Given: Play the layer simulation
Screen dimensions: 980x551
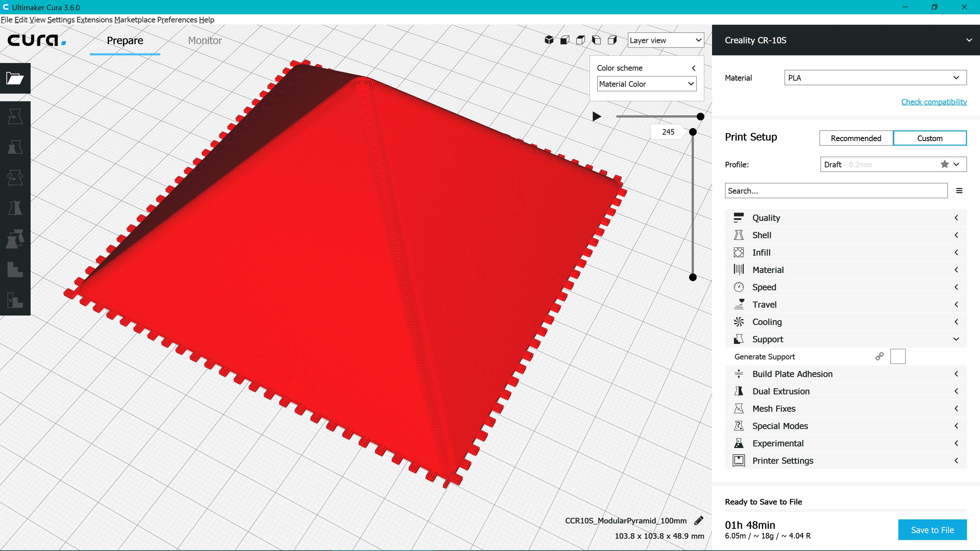Looking at the screenshot, I should point(596,116).
